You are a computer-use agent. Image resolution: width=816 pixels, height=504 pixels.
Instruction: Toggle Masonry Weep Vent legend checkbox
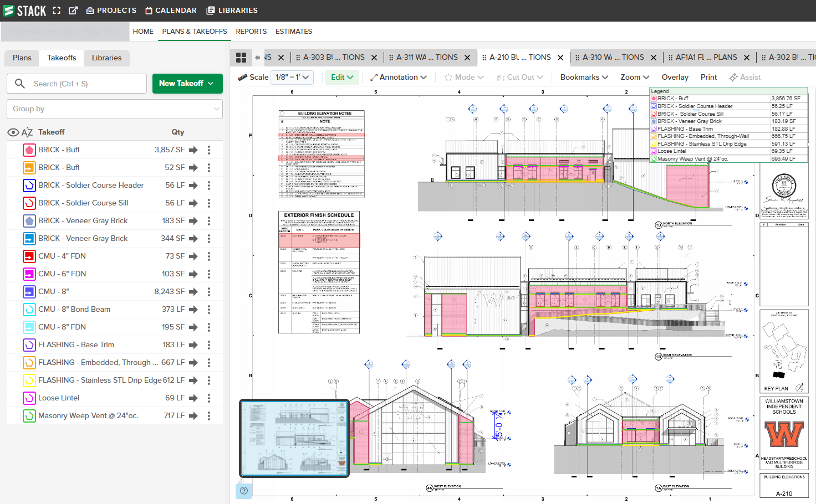[x=654, y=159]
